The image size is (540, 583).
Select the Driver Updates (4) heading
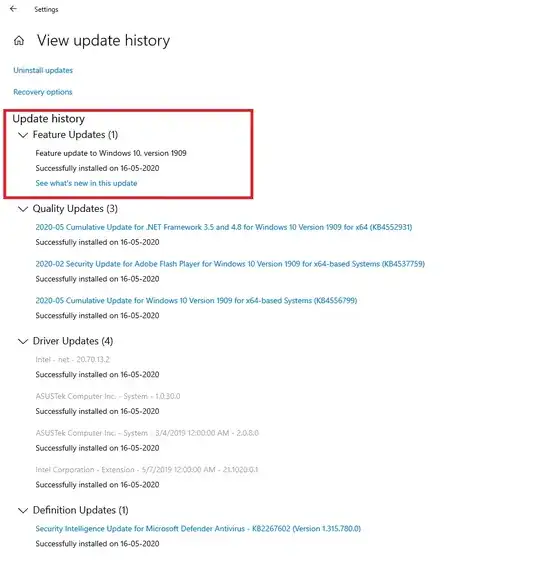coord(73,341)
